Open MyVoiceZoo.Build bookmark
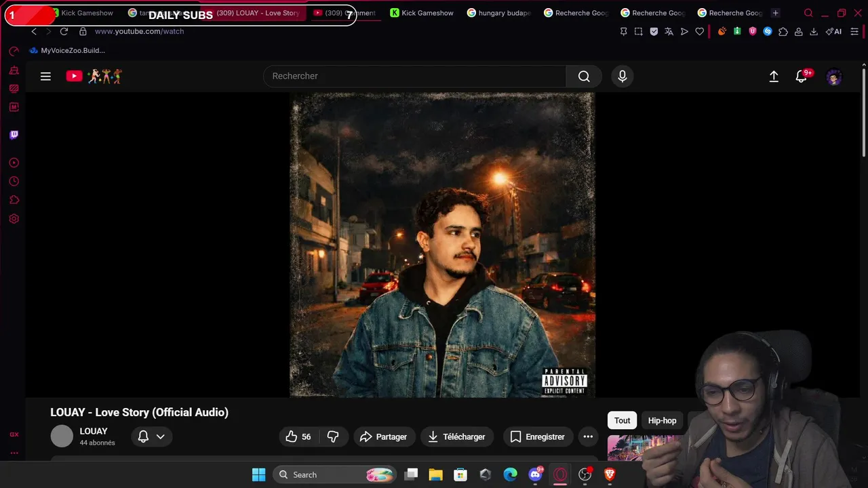 coord(67,50)
